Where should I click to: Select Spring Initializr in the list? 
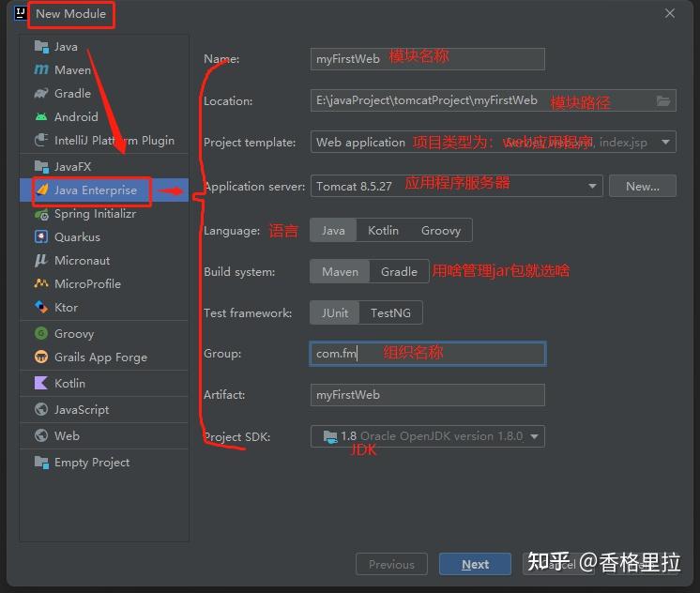click(x=104, y=214)
